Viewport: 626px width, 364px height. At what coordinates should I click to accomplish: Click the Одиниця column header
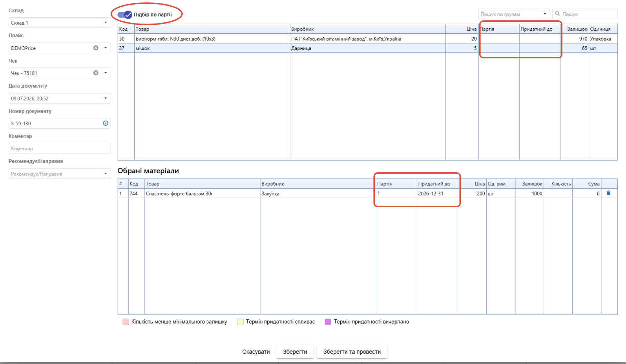pyautogui.click(x=603, y=29)
